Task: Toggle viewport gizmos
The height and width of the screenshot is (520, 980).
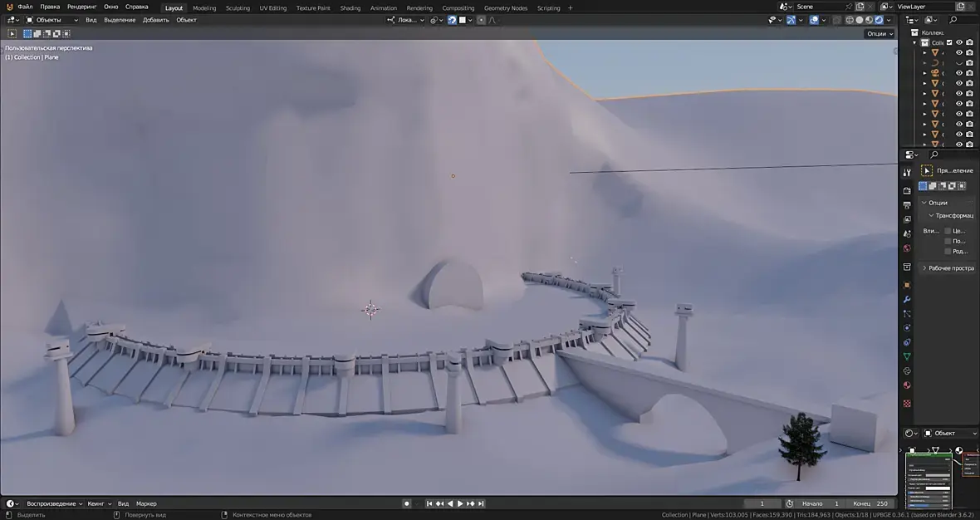Action: coord(791,20)
